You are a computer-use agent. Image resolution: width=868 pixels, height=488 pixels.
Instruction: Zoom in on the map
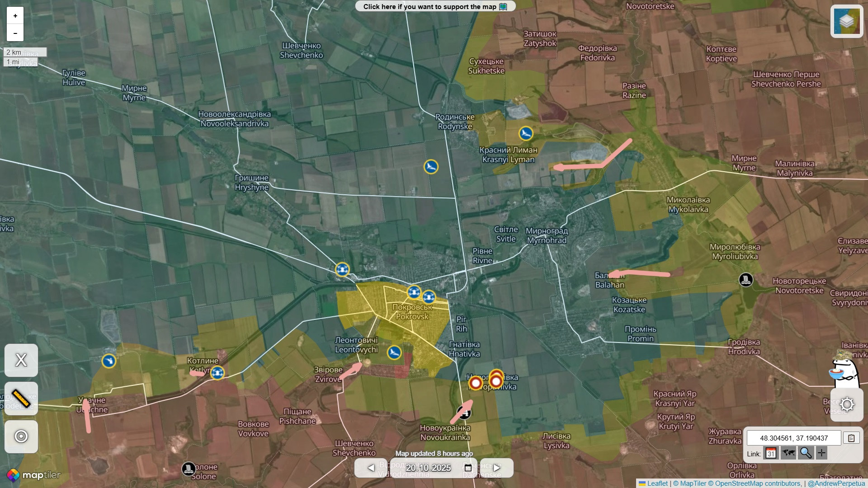click(15, 16)
